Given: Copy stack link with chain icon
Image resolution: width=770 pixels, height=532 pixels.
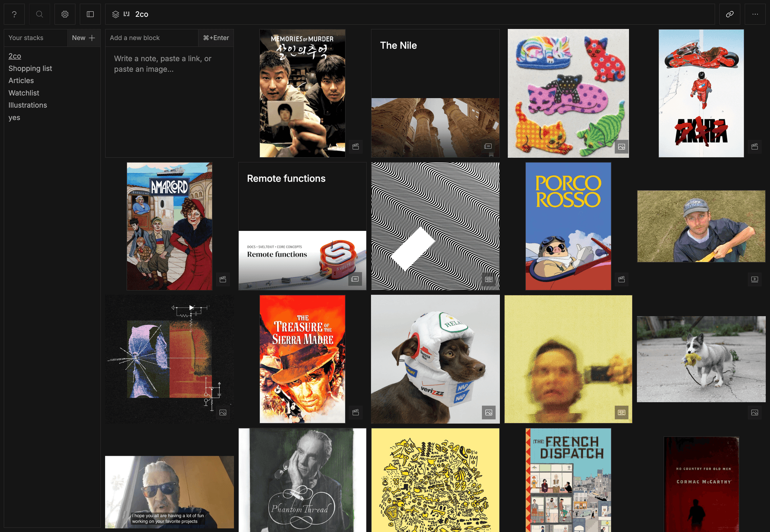Looking at the screenshot, I should (x=729, y=14).
